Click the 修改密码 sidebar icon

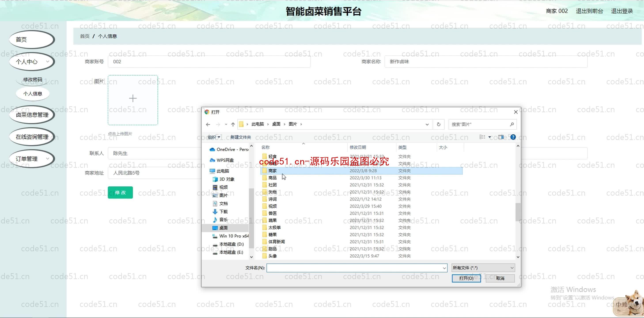pyautogui.click(x=32, y=79)
